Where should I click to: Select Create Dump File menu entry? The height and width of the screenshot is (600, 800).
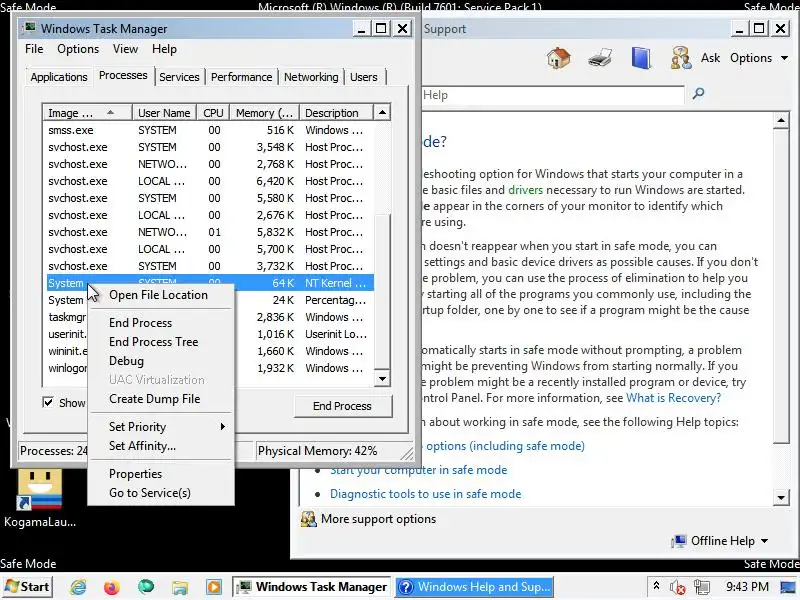[x=161, y=399]
